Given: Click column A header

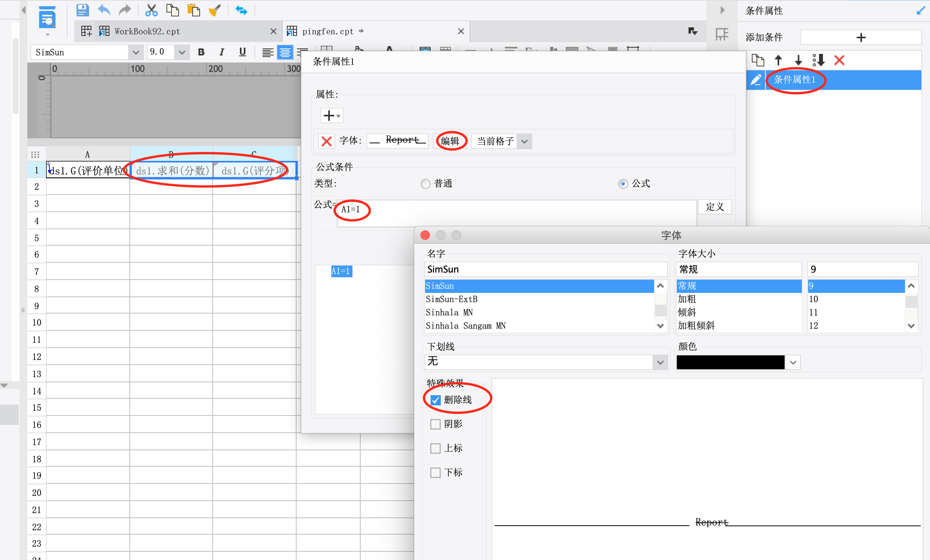Looking at the screenshot, I should pos(88,154).
